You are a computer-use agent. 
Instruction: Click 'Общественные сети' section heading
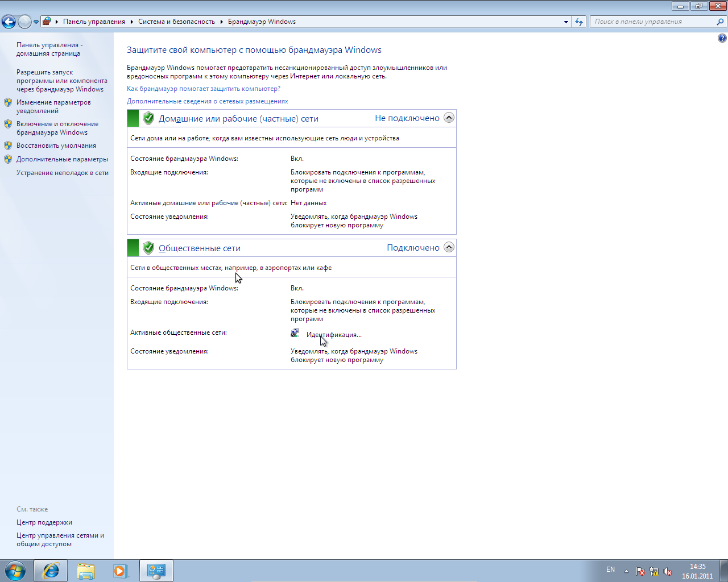pos(200,248)
